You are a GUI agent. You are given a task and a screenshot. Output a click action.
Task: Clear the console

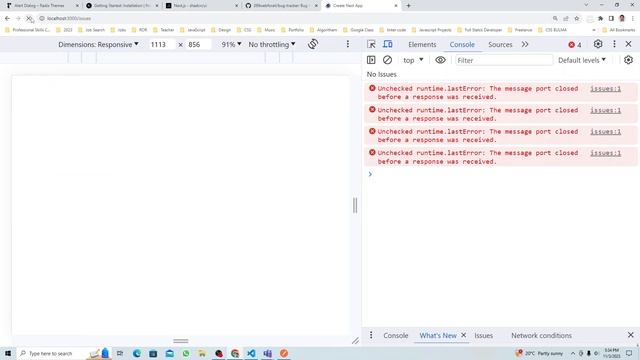tap(387, 60)
